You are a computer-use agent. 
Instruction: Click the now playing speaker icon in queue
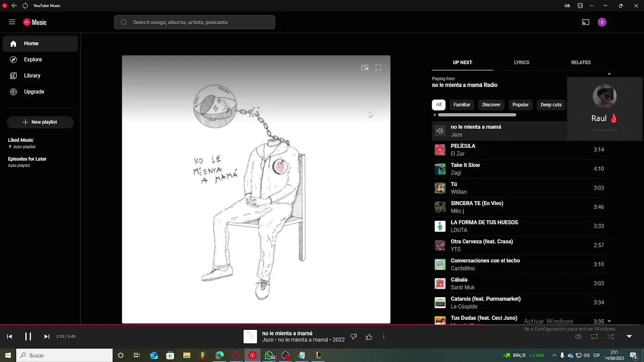(x=440, y=131)
